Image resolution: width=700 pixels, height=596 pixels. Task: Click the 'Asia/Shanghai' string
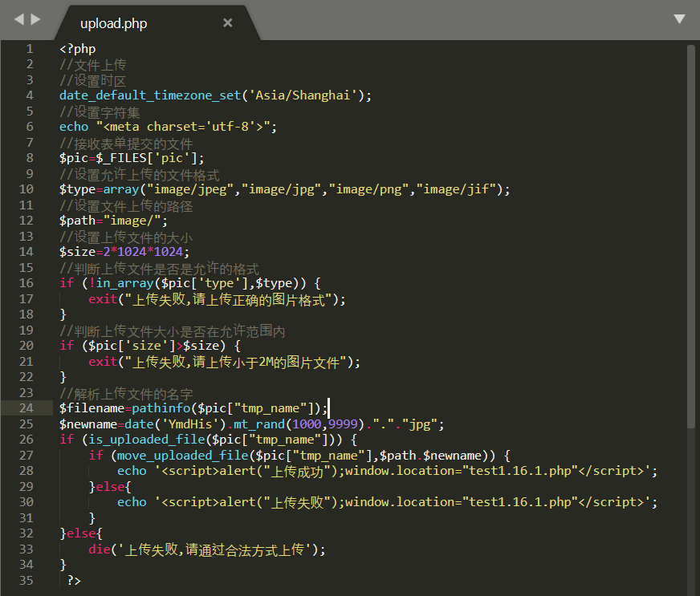coord(303,95)
